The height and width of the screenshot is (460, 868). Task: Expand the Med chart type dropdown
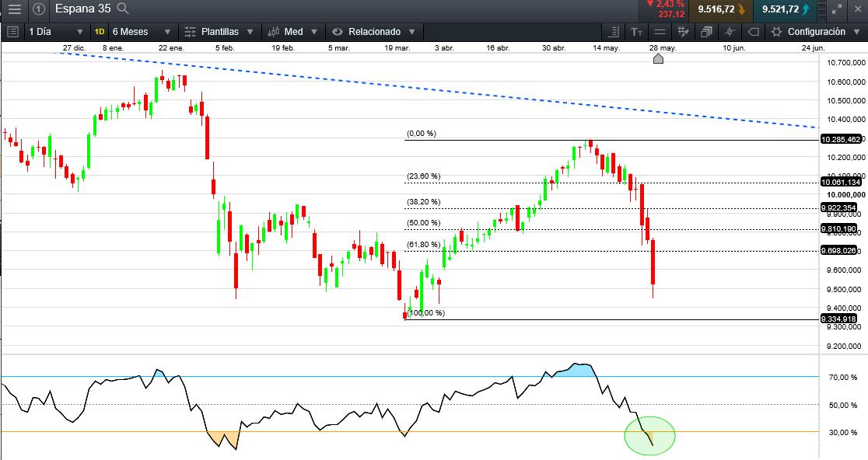pos(314,32)
